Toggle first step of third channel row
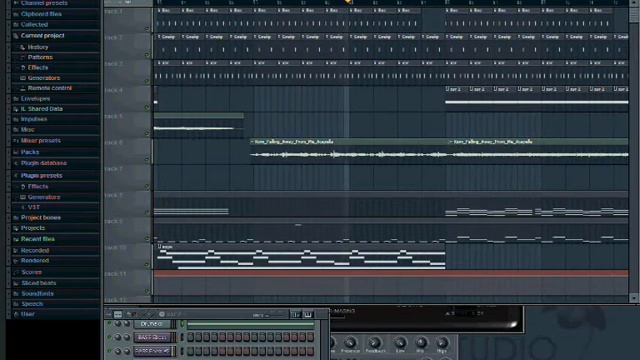 tap(190, 351)
